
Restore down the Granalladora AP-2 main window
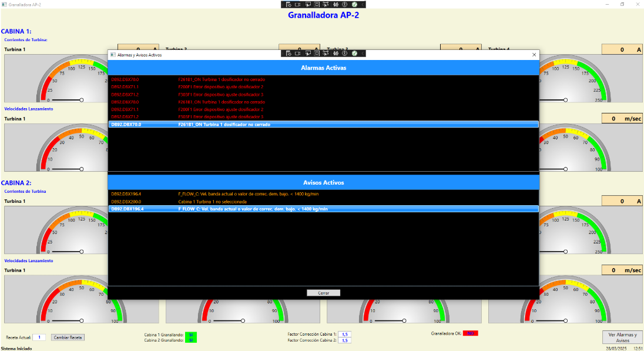(622, 5)
